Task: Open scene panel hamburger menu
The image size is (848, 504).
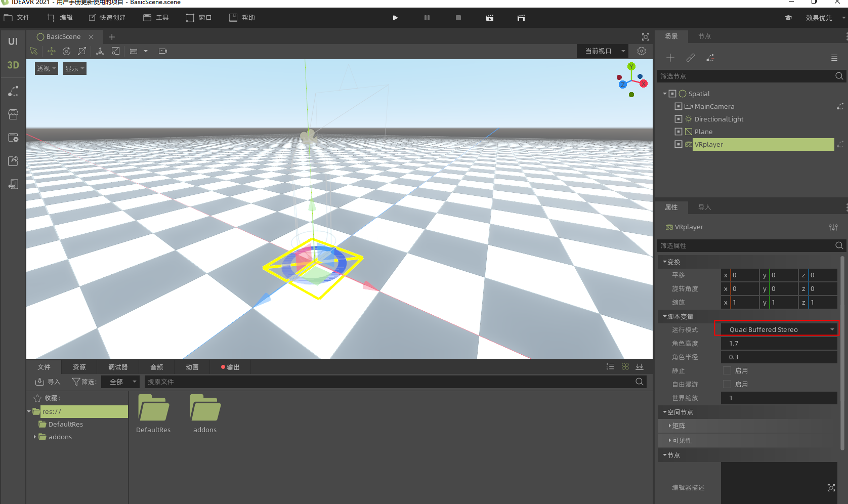Action: pos(834,58)
